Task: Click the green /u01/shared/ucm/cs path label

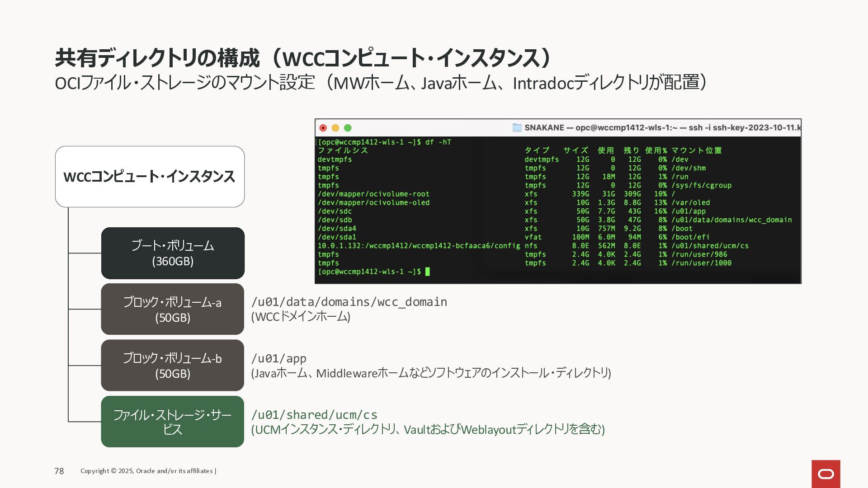Action: [314, 415]
